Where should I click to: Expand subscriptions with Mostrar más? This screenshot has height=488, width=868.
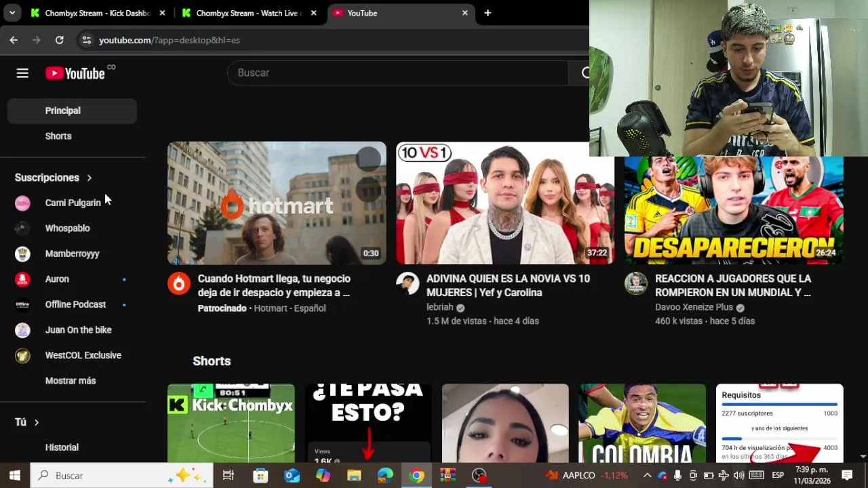tap(72, 381)
